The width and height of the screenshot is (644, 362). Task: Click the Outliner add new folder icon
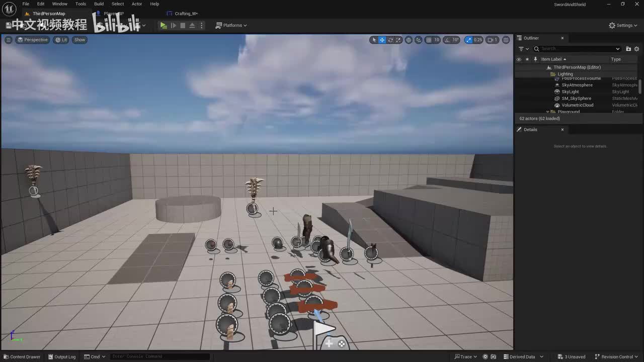coord(628,49)
